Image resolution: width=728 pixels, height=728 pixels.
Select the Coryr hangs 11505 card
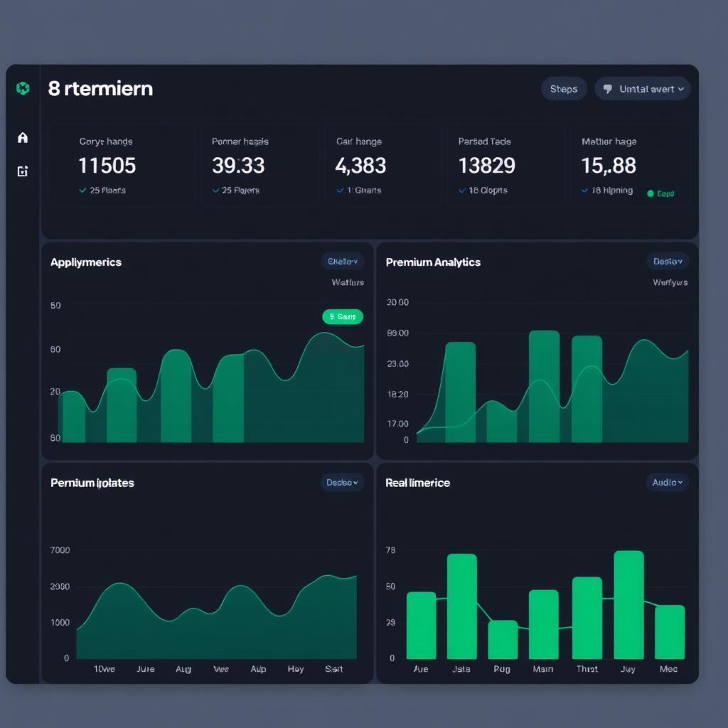[122, 165]
